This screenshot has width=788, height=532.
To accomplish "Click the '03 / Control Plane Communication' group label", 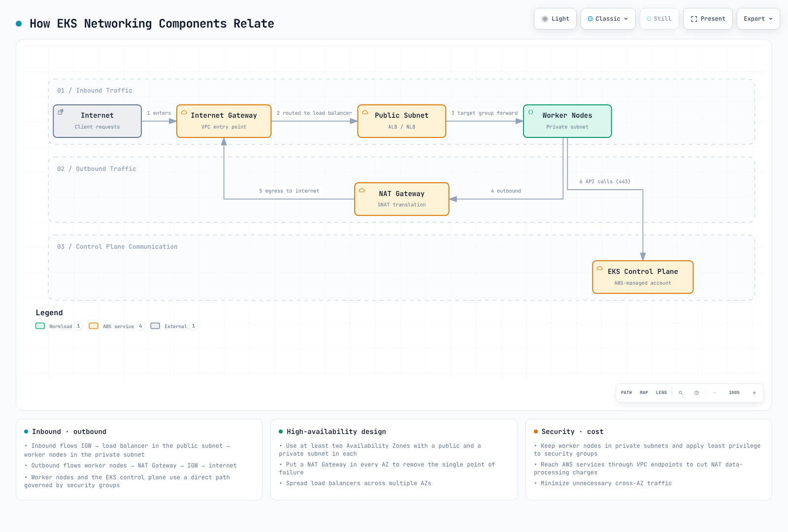I will [117, 247].
